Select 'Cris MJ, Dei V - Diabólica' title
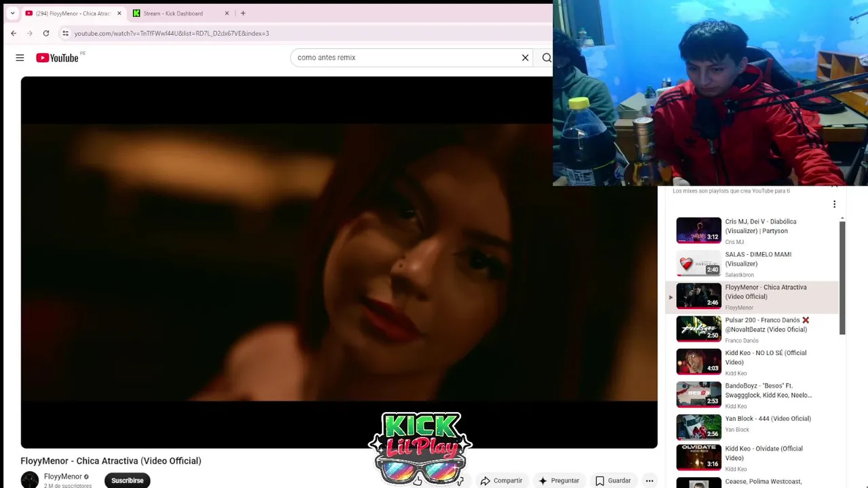This screenshot has height=488, width=868. (760, 226)
